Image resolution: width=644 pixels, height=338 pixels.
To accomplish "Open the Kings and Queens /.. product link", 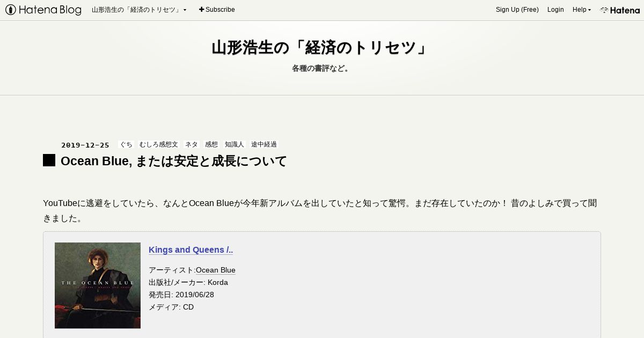I will [x=191, y=250].
